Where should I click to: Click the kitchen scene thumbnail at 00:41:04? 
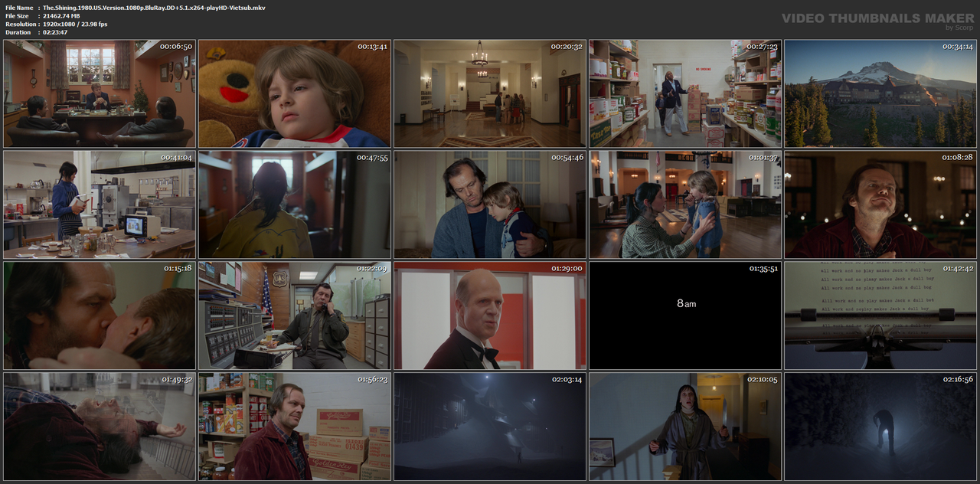100,204
